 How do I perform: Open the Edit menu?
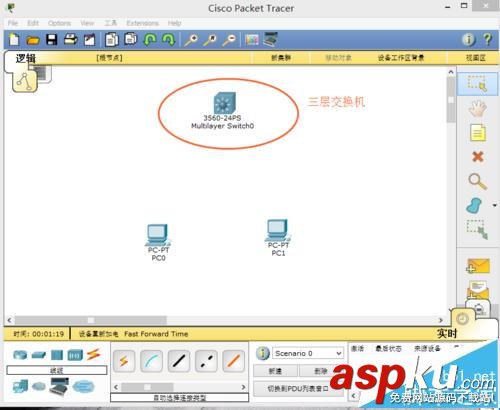(33, 23)
